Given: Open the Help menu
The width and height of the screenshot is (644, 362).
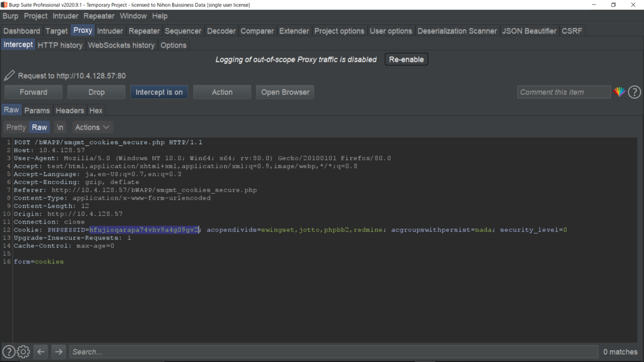Looking at the screenshot, I should pyautogui.click(x=160, y=16).
